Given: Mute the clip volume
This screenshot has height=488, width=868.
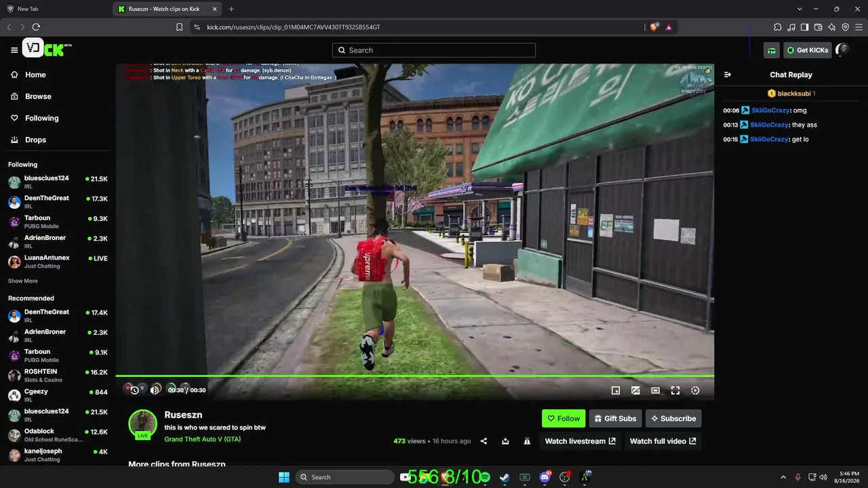Looking at the screenshot, I should 155,390.
